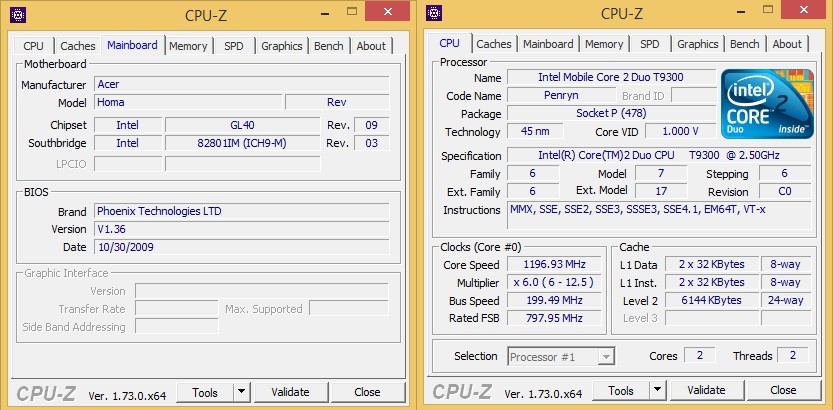This screenshot has width=833, height=410.
Task: Click the Specification field text
Action: (x=659, y=156)
